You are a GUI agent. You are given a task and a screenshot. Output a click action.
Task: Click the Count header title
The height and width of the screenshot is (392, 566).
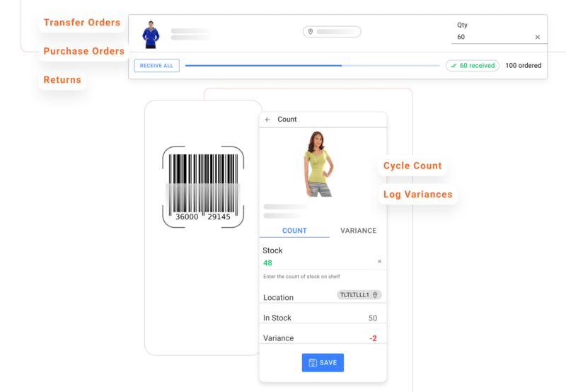[287, 120]
